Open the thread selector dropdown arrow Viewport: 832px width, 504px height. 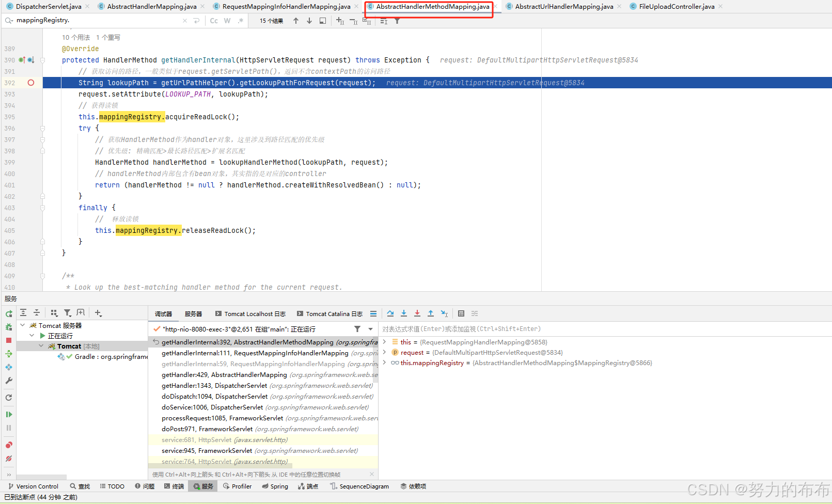(x=370, y=329)
